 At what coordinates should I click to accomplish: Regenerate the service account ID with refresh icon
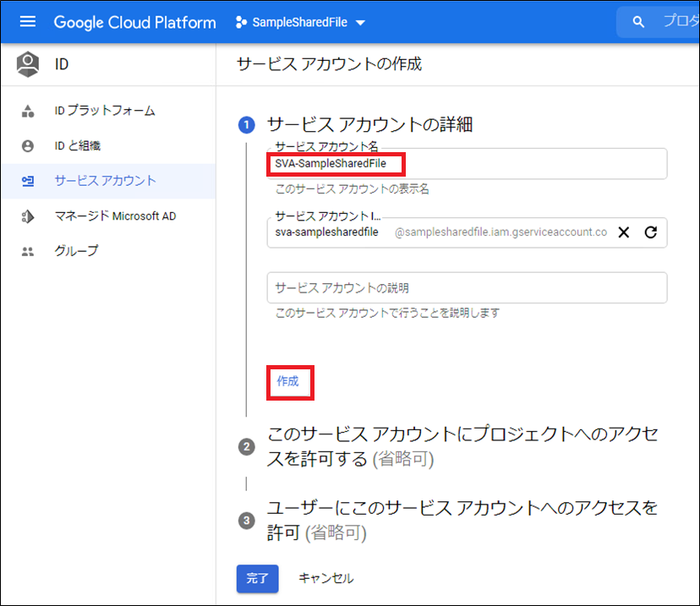pos(651,232)
